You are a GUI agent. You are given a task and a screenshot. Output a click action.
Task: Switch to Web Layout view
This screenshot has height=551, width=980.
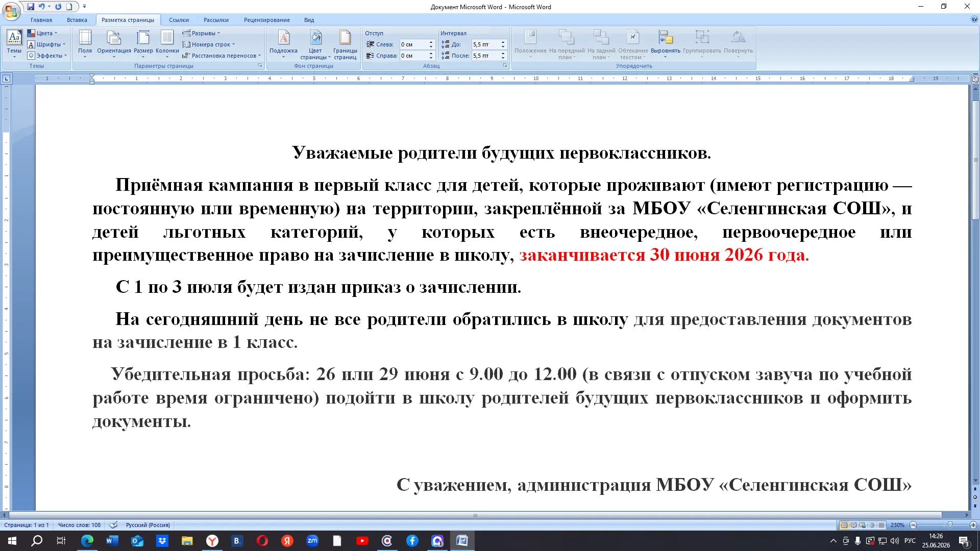click(x=863, y=525)
